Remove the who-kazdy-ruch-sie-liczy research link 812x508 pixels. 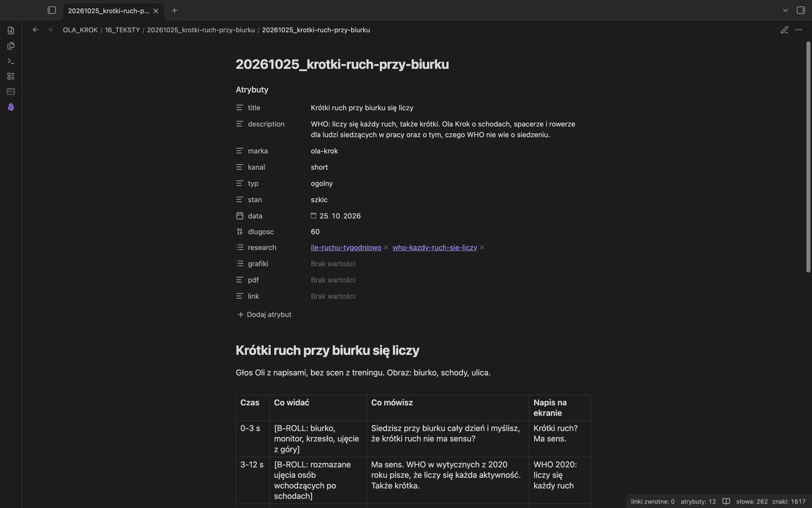[482, 248]
